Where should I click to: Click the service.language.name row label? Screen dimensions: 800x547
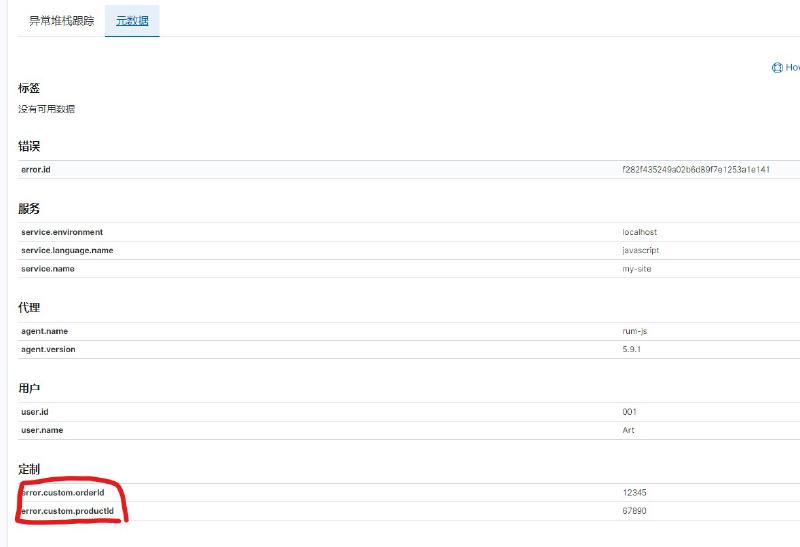click(67, 250)
